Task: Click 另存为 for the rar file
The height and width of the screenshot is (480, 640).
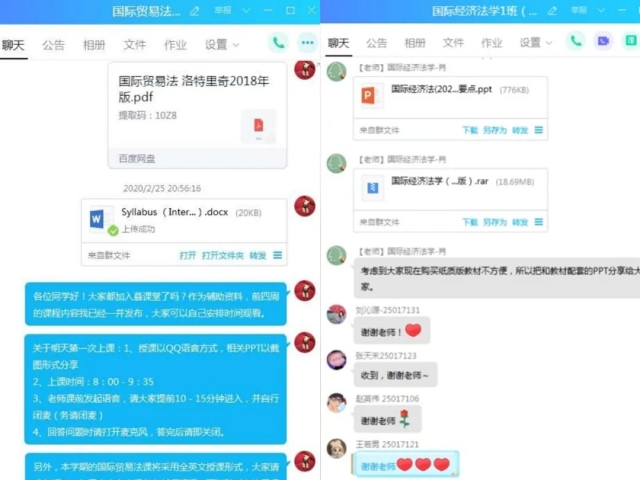Action: point(495,222)
